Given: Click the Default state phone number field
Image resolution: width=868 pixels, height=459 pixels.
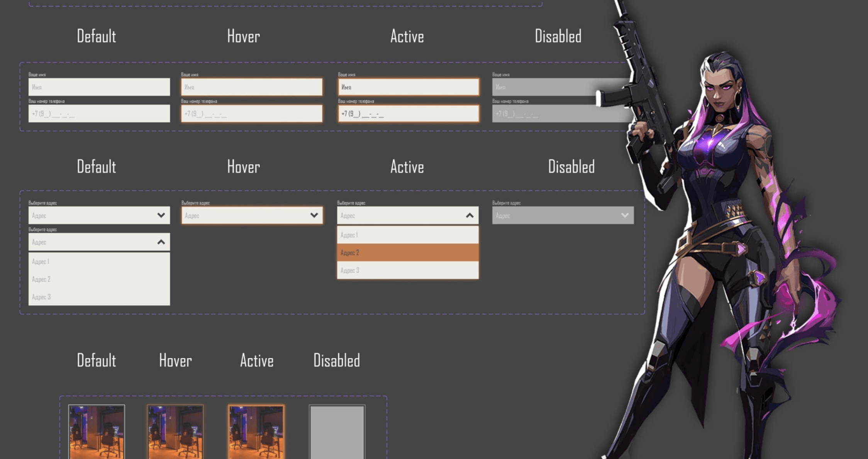Looking at the screenshot, I should coord(99,114).
